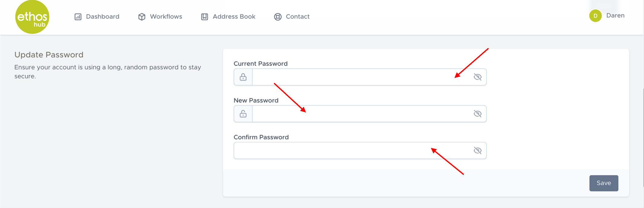Open the Daren user menu
644x208 pixels.
(x=615, y=16)
